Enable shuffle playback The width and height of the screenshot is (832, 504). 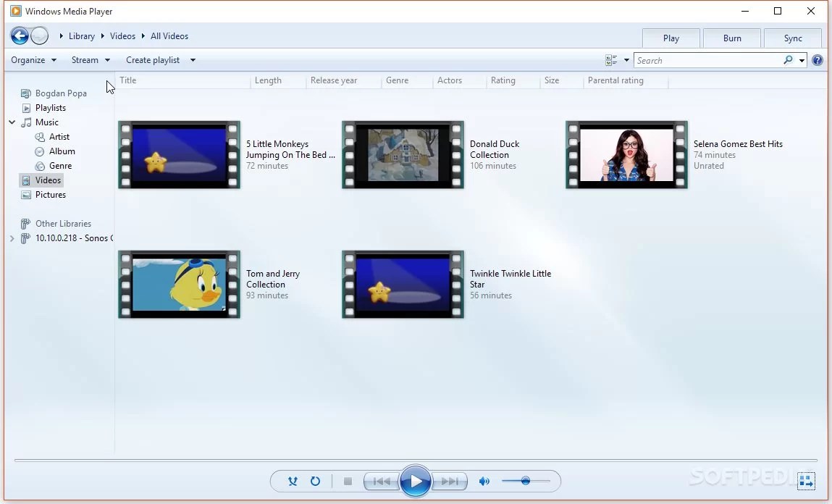tap(293, 481)
